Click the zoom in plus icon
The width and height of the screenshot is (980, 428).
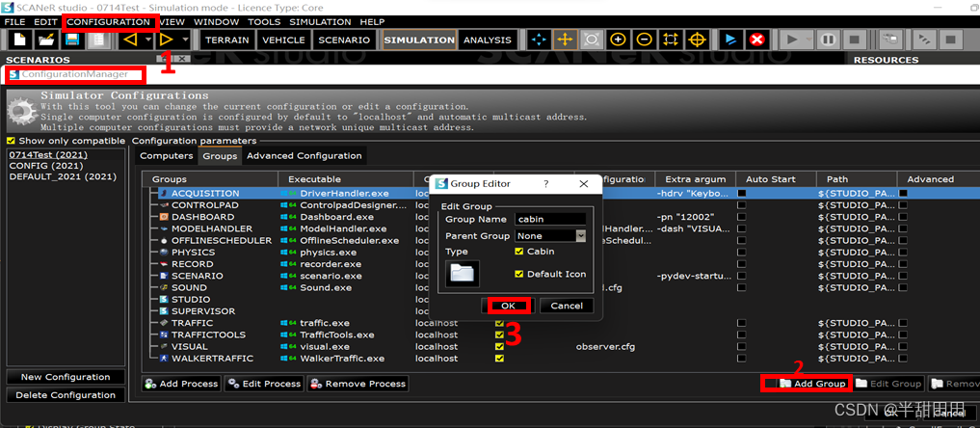pyautogui.click(x=618, y=40)
